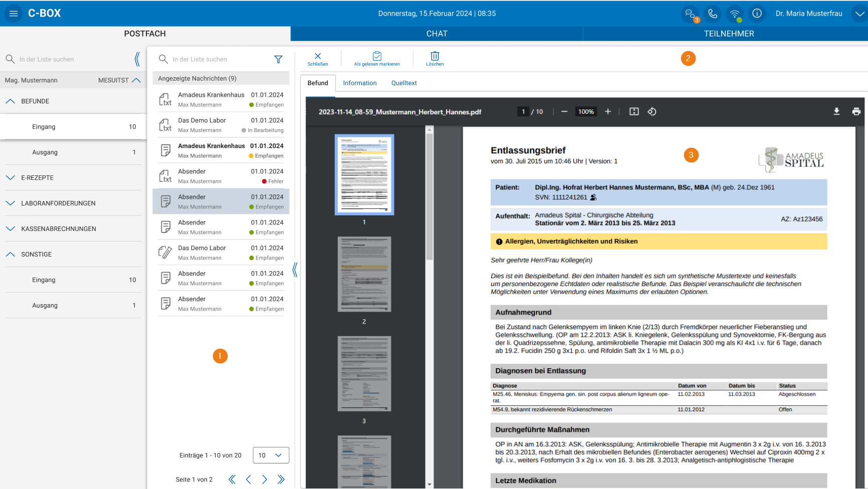868x489 pixels.
Task: Expand the E-REZEPTE section
Action: 11,178
